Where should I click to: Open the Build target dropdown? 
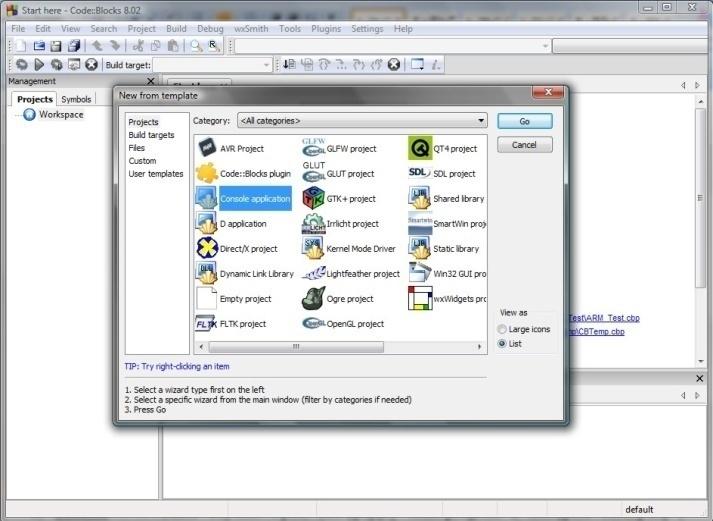point(212,65)
